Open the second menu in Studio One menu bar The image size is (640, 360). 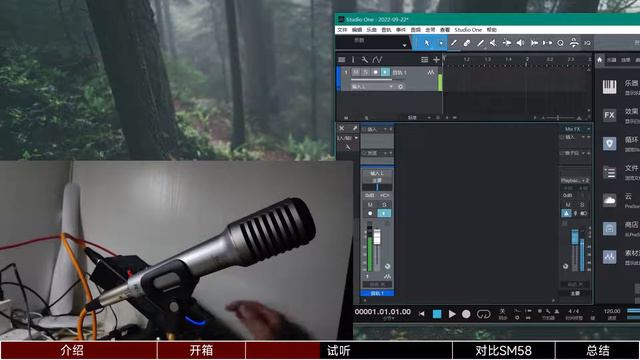click(357, 30)
